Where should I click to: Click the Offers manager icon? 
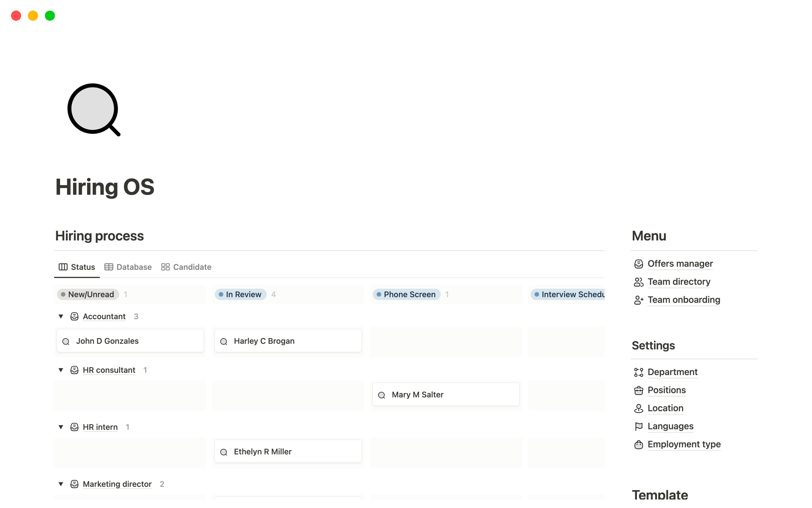click(638, 264)
